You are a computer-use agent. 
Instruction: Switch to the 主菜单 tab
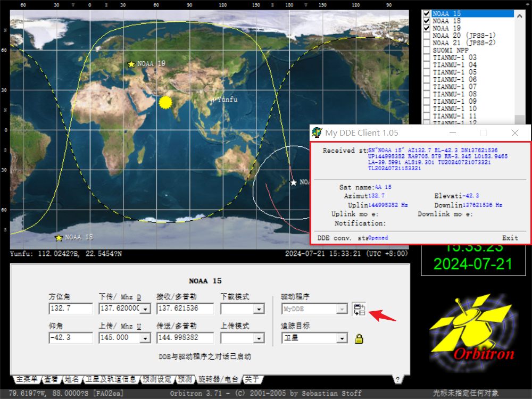click(x=27, y=379)
